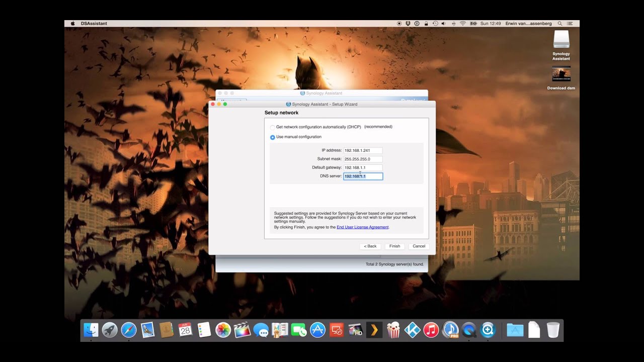
Task: Go back with the Back button
Action: 370,246
